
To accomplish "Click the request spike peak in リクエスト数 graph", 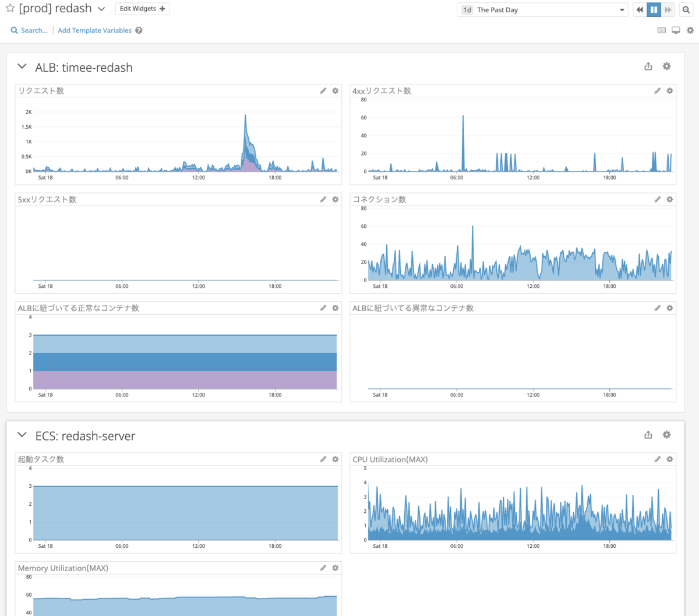I will click(x=245, y=115).
